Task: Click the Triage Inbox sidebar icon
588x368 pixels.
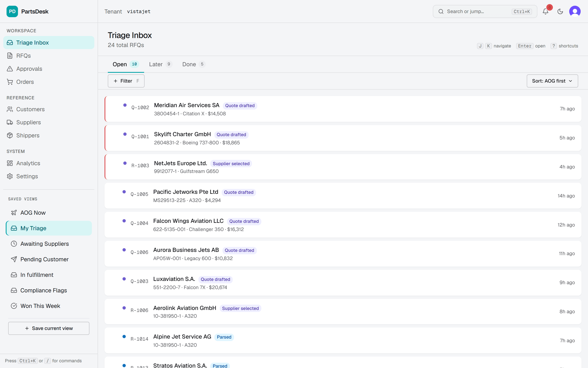Action: (x=10, y=43)
